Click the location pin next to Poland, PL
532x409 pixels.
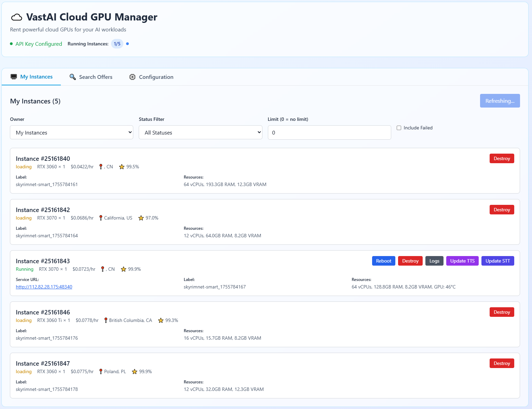pyautogui.click(x=101, y=371)
